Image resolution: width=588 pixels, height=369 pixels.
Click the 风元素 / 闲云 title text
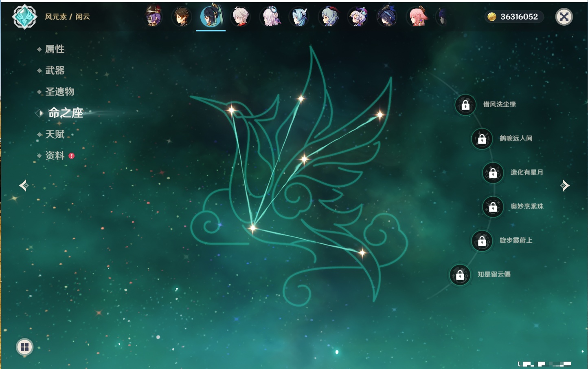pyautogui.click(x=67, y=17)
